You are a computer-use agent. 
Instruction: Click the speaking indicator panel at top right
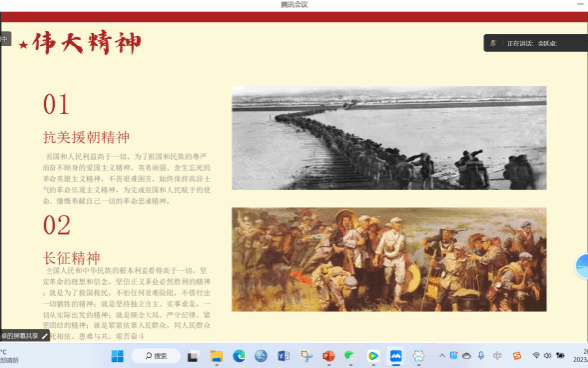[536, 44]
